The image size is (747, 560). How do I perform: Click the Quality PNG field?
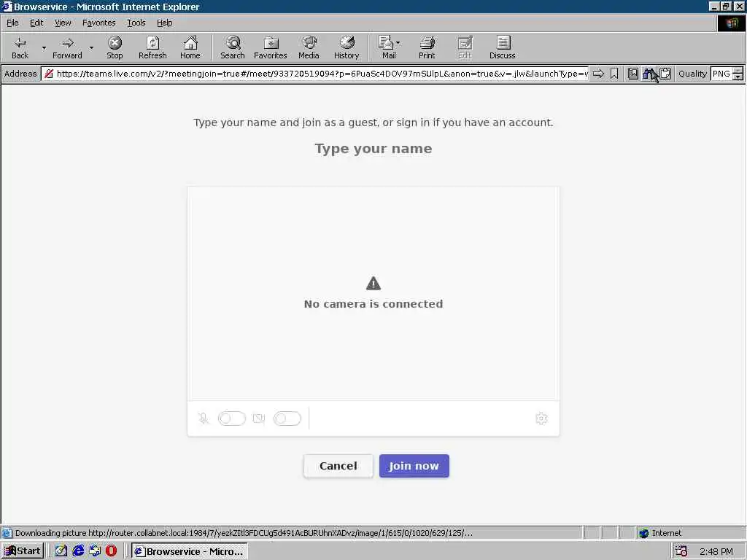pyautogui.click(x=721, y=74)
